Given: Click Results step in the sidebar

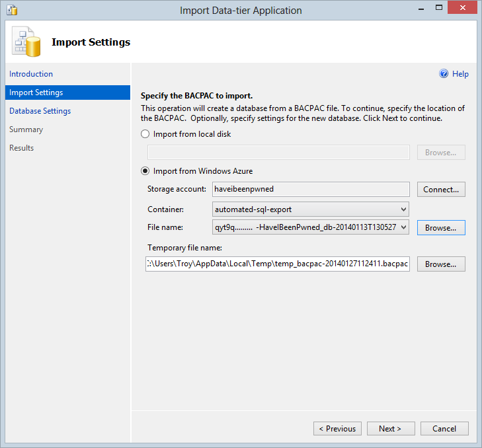Looking at the screenshot, I should point(22,148).
